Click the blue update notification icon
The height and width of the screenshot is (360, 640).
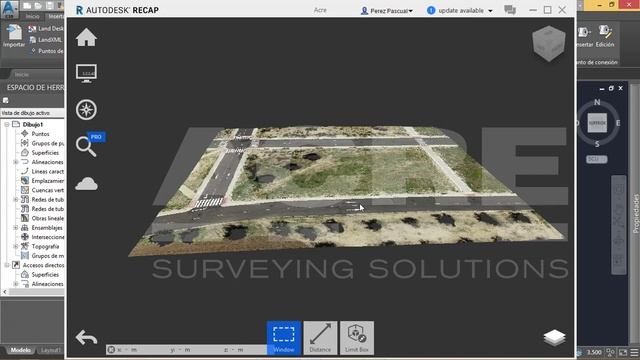[431, 10]
